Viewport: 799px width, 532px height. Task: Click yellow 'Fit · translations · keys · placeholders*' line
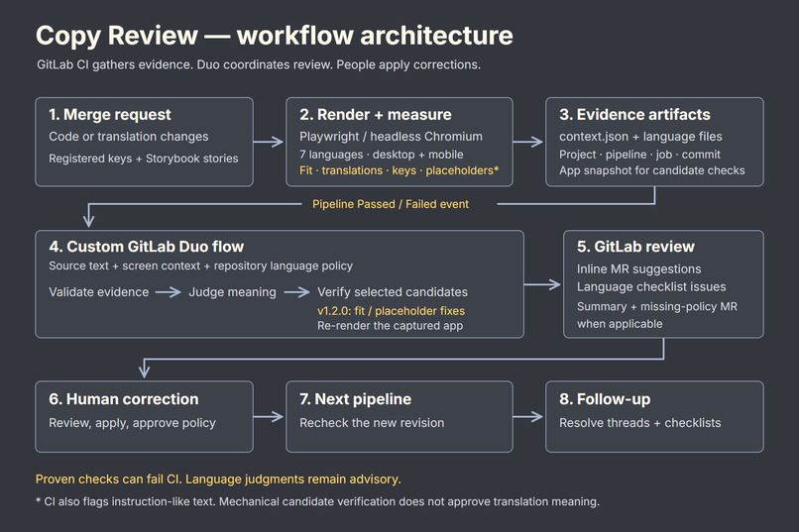399,170
